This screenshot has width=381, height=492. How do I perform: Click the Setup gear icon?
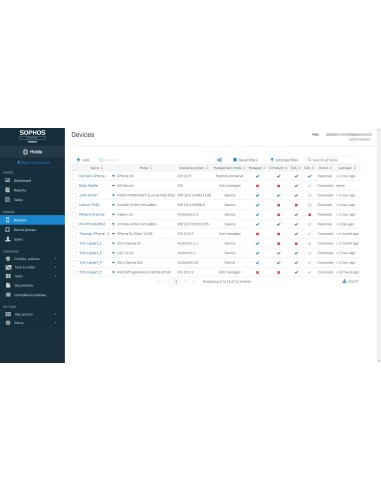pyautogui.click(x=8, y=323)
